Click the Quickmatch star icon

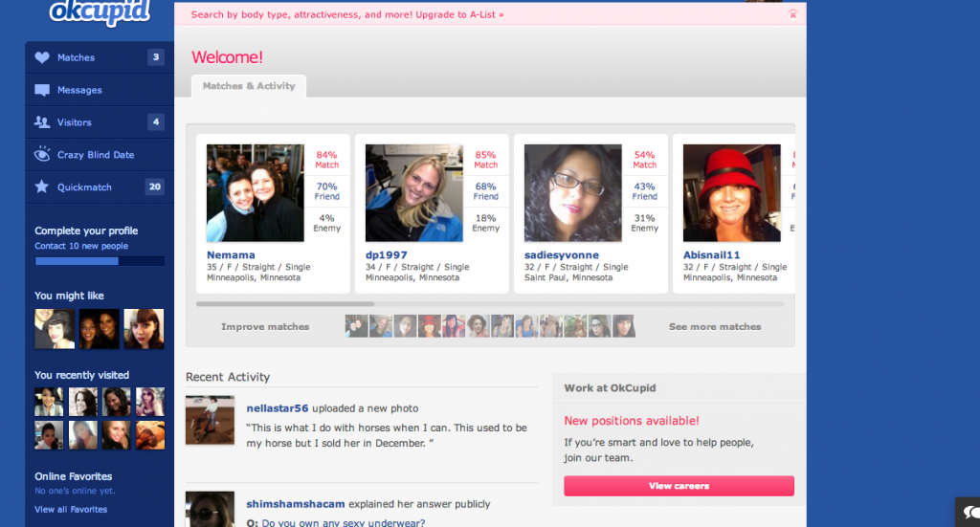click(42, 187)
